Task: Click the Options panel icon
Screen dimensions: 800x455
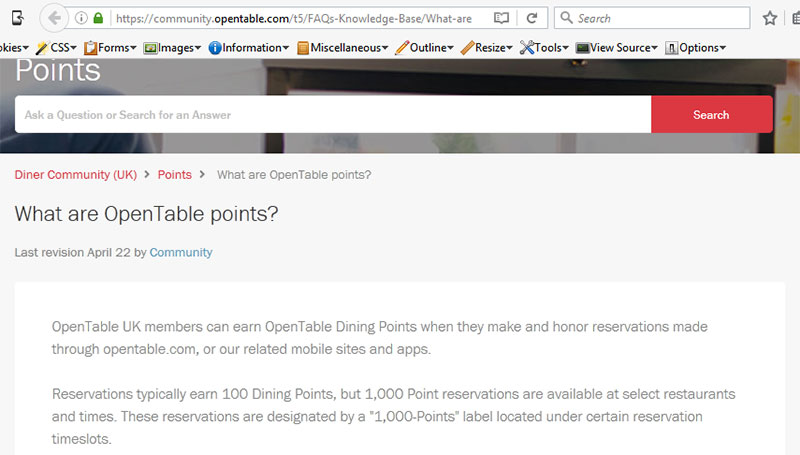Action: pos(671,48)
